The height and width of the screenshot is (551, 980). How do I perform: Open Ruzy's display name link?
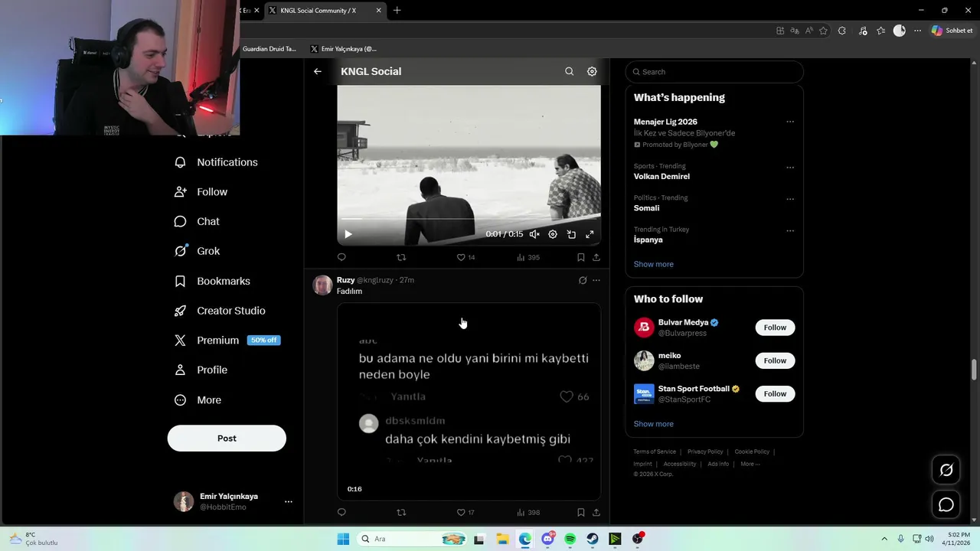click(345, 280)
